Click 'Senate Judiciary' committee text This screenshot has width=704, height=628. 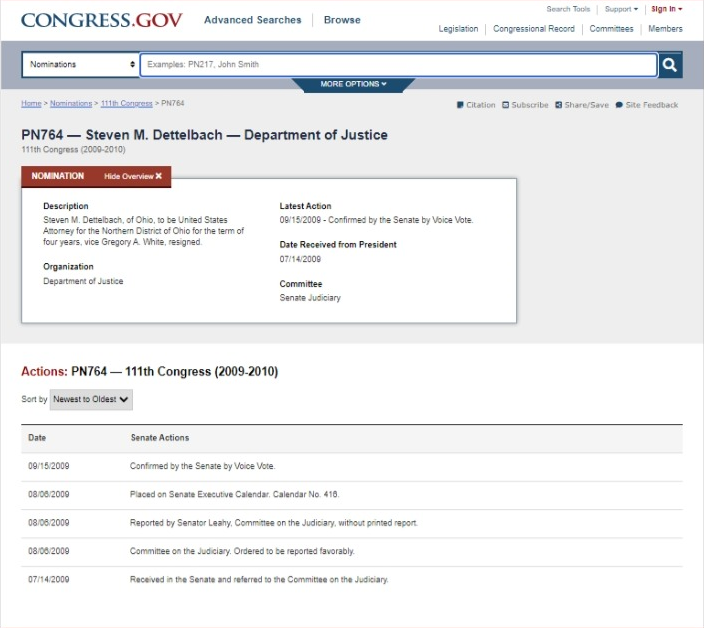point(310,298)
